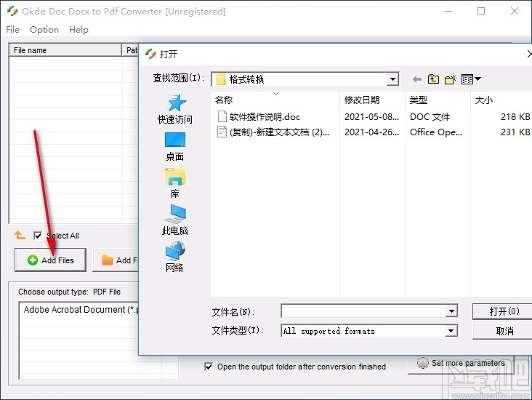
Task: Select the 软件操作说明.doc file icon
Action: point(222,116)
